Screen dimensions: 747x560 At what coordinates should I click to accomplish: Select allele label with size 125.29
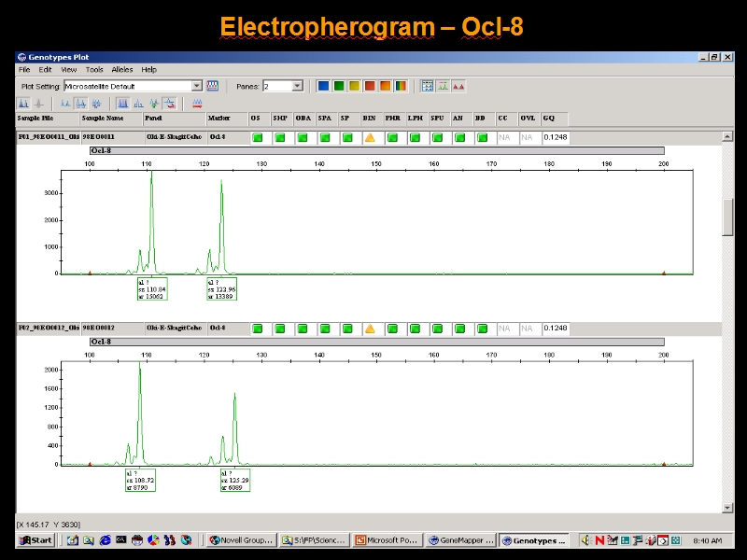tap(235, 480)
